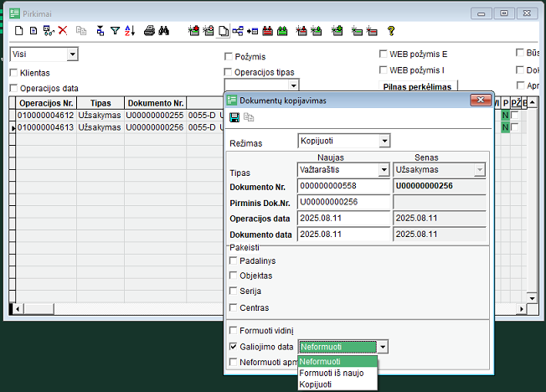Image resolution: width=546 pixels, height=392 pixels.
Task: Click the save floppy disk icon in dialog
Action: (x=234, y=117)
